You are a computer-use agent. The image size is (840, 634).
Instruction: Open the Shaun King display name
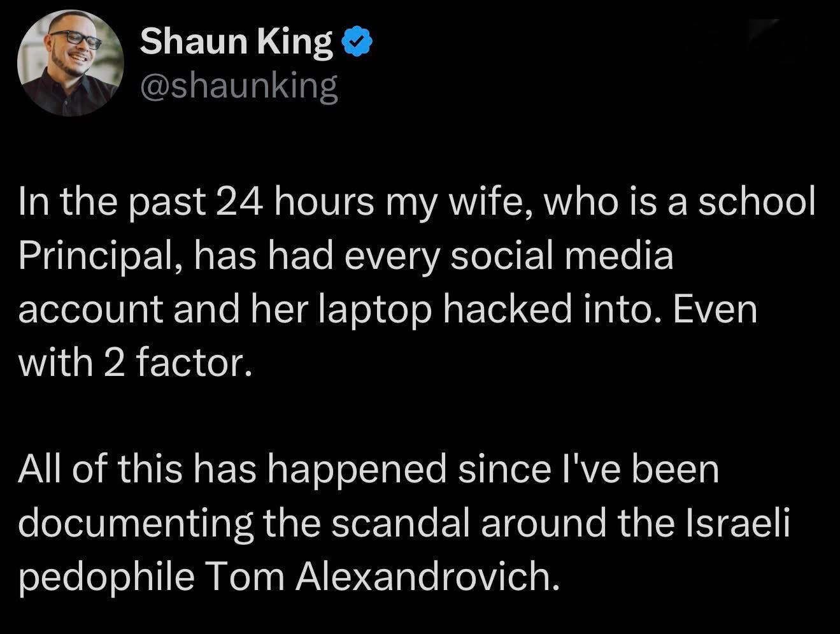click(236, 41)
